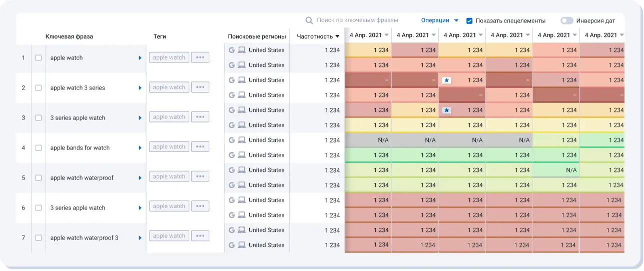The image size is (644, 271).
Task: Click desktop device icon in first region row
Action: 242,50
